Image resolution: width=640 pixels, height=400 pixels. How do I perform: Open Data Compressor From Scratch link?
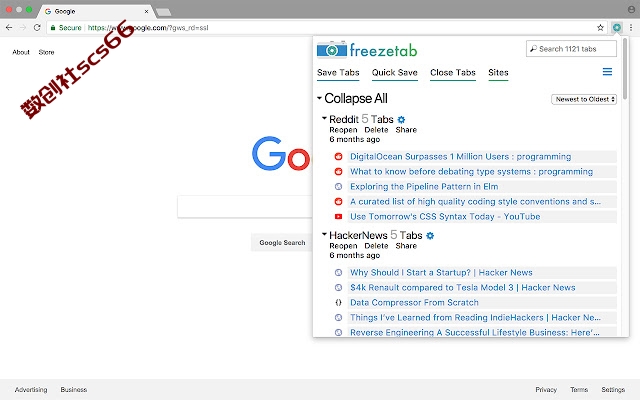tap(414, 302)
